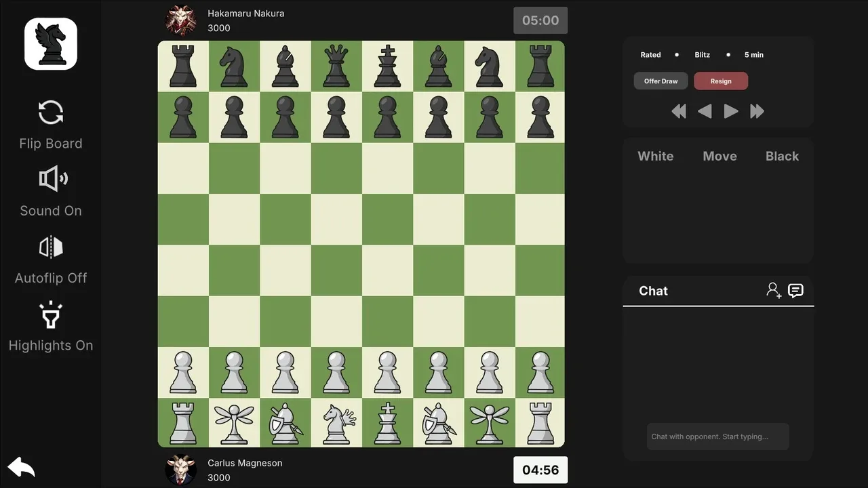This screenshot has height=488, width=868.
Task: Step forward one move
Action: click(x=730, y=112)
